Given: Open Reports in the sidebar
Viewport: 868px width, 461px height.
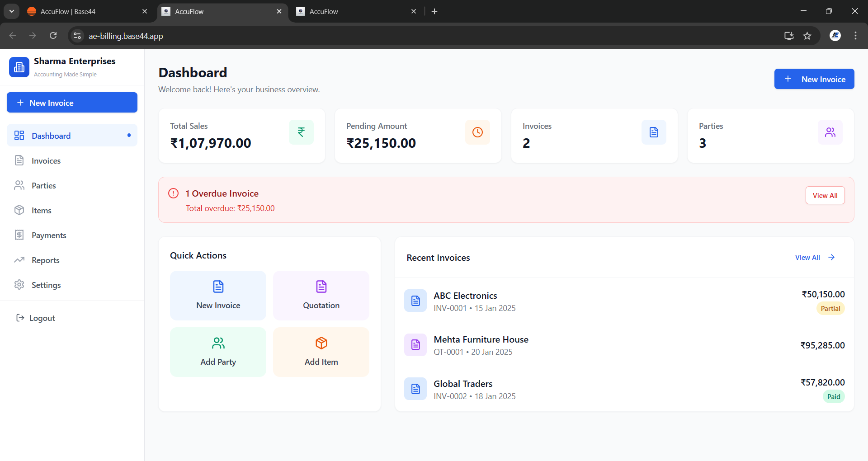Looking at the screenshot, I should 72,260.
